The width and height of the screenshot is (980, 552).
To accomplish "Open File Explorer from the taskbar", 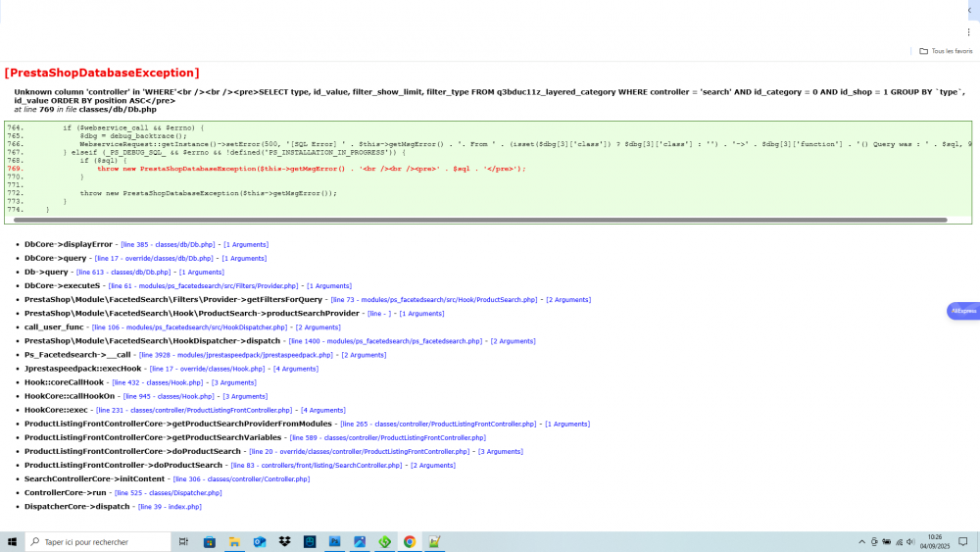I will 234,542.
